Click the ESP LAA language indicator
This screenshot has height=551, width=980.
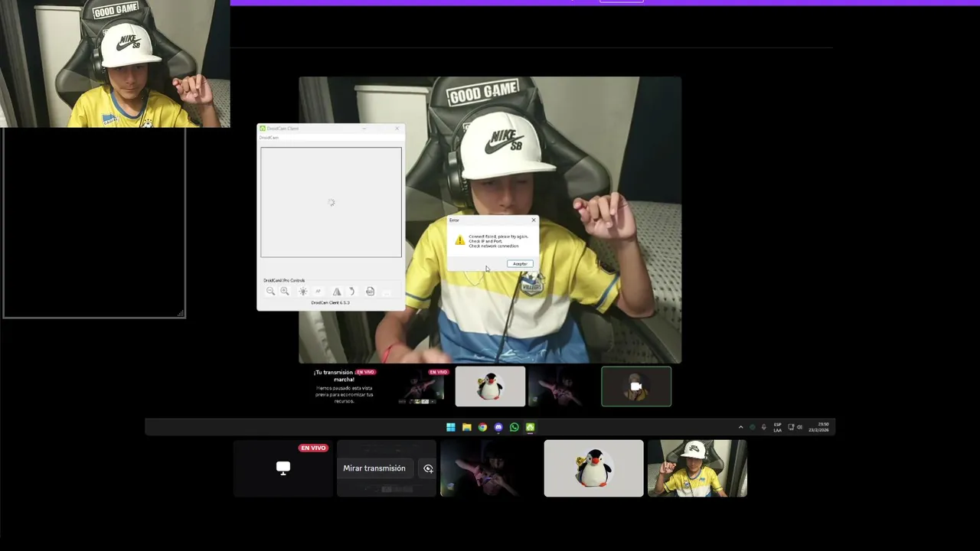point(777,427)
